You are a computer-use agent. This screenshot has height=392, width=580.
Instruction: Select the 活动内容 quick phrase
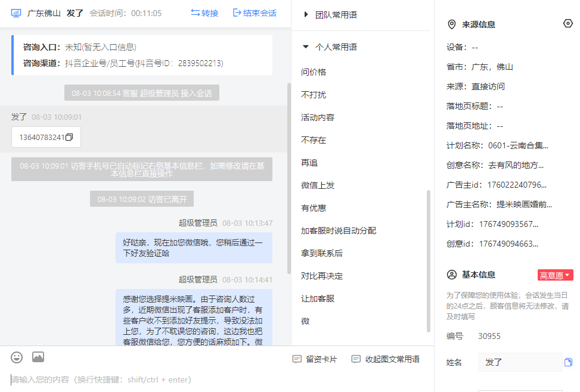click(318, 117)
